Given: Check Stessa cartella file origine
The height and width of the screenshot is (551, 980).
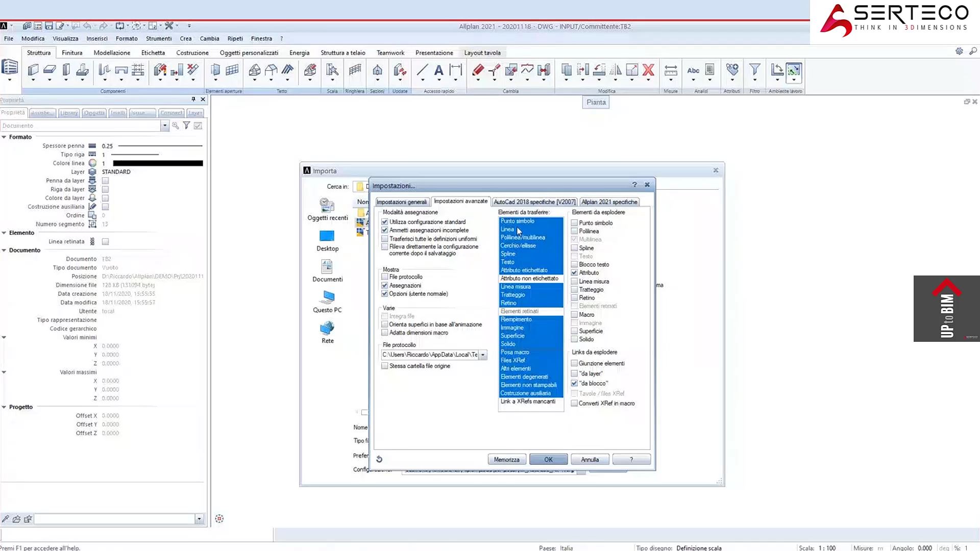Looking at the screenshot, I should click(385, 366).
